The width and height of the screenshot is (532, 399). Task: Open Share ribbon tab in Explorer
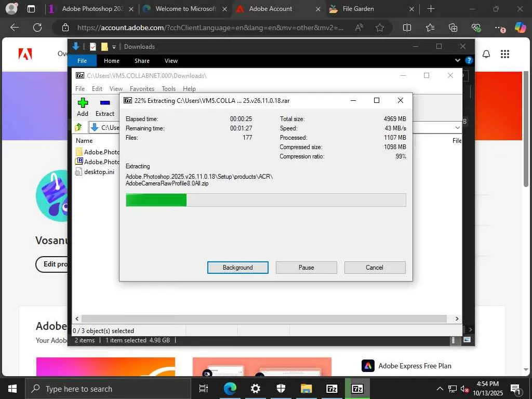(x=142, y=61)
